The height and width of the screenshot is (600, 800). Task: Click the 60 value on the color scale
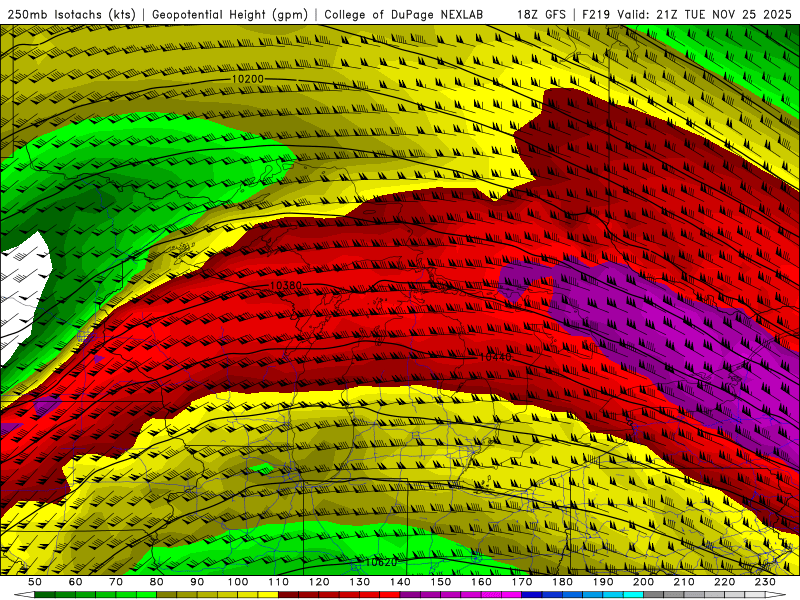(x=76, y=582)
